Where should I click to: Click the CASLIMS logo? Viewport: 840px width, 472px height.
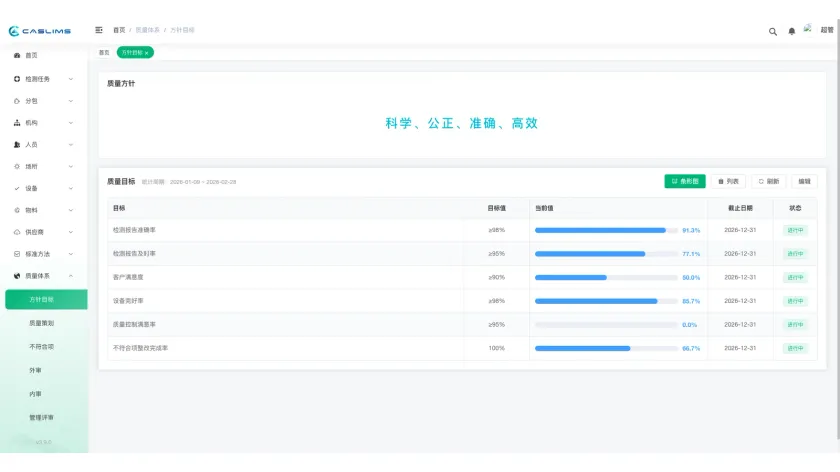click(x=40, y=31)
